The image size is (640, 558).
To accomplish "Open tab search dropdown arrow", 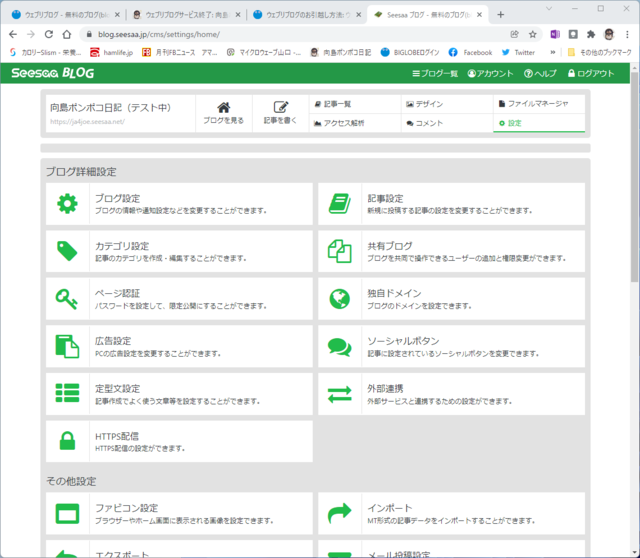I will coord(549,8).
